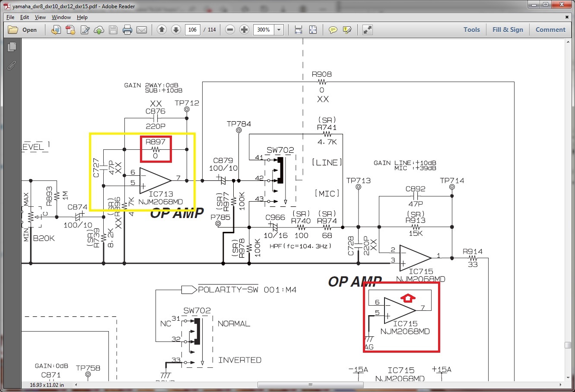Click the vertical scrollbar thumb
This screenshot has height=392, width=575.
(568, 345)
